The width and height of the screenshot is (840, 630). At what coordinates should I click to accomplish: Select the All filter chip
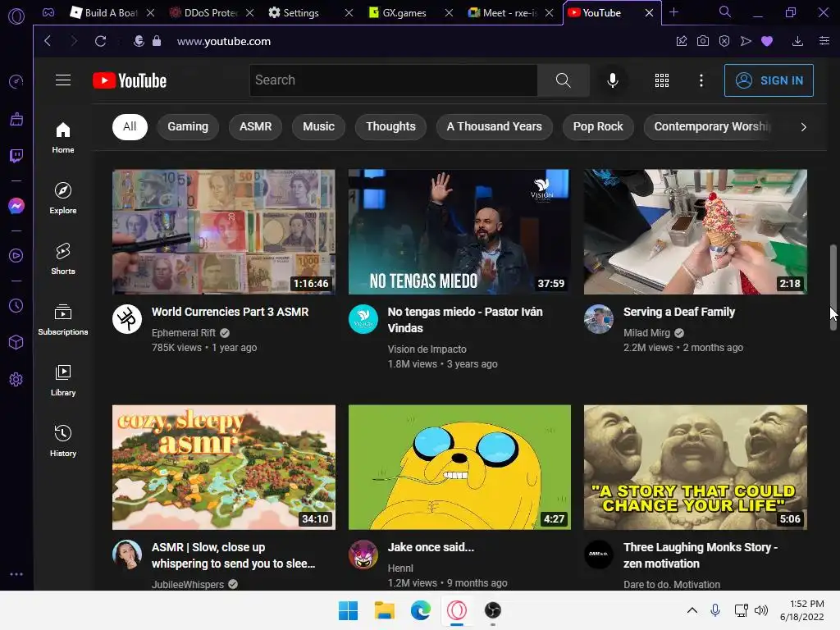130,127
